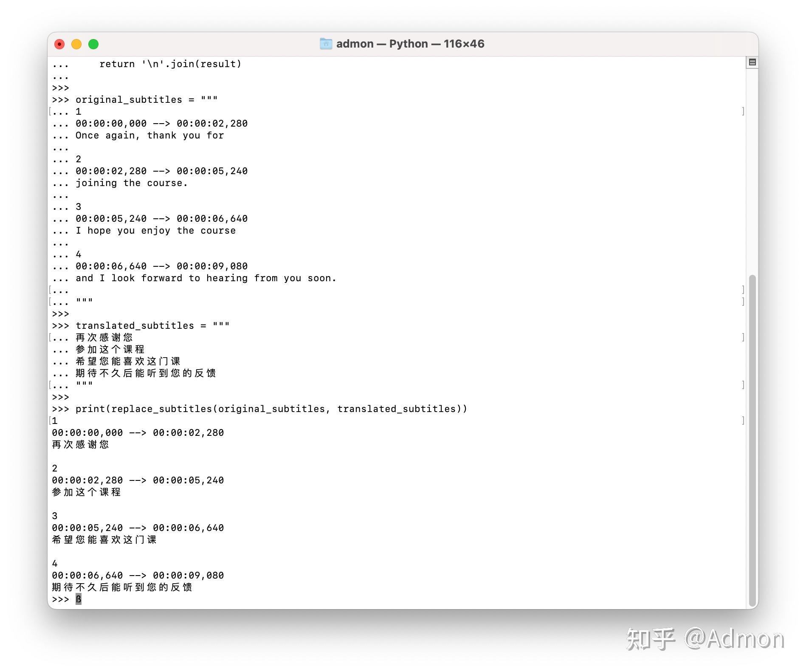This screenshot has width=806, height=672.
Task: Click the timestamp 00:00:06,640 --> 00:00:09,080
Action: (x=161, y=266)
